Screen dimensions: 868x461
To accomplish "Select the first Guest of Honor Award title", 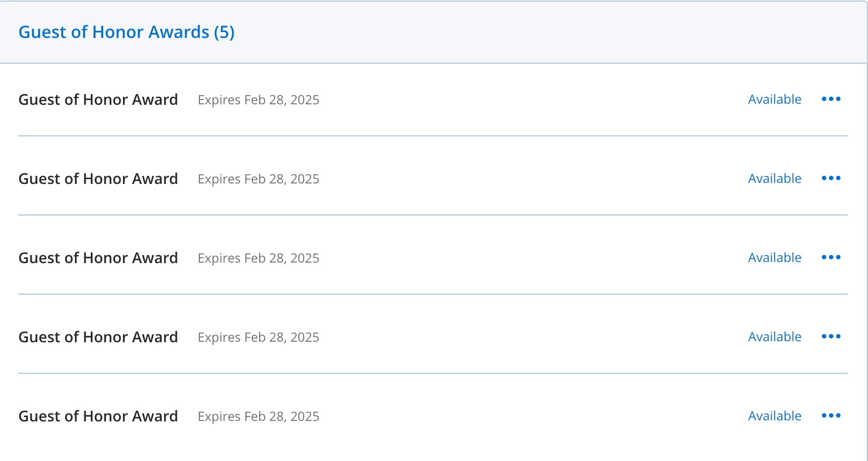I will [x=98, y=100].
